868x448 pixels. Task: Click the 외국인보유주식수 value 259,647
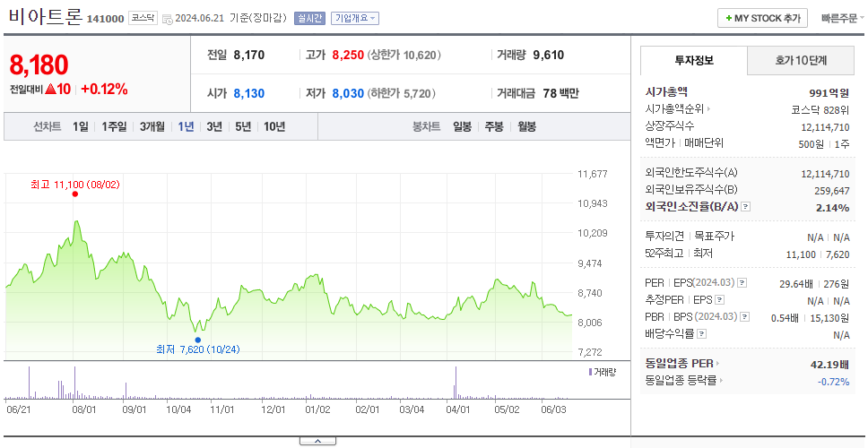click(x=832, y=191)
